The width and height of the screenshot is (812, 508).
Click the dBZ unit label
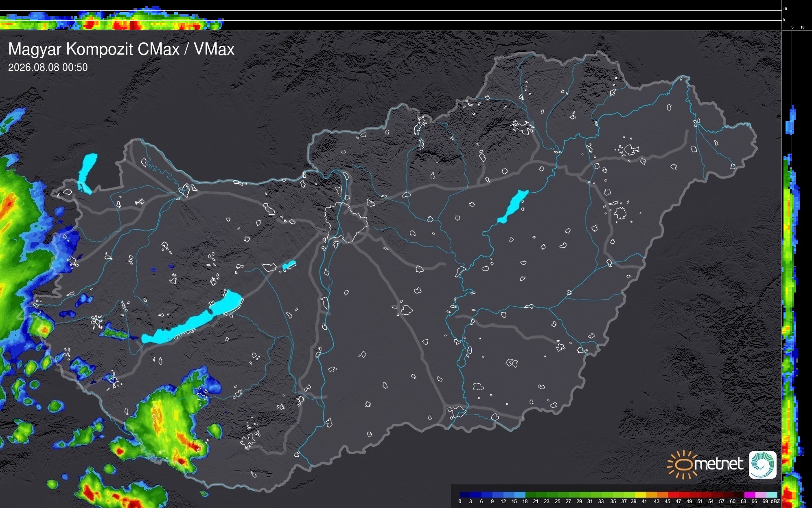click(775, 501)
